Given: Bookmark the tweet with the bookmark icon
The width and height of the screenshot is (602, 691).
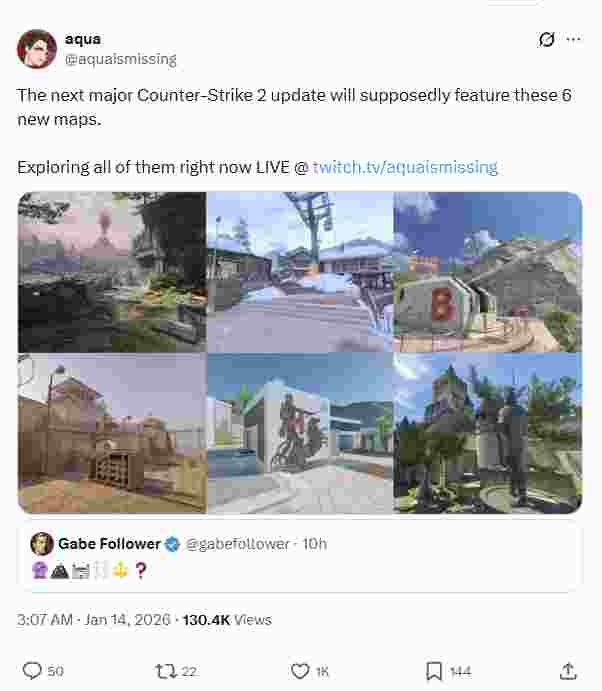Looking at the screenshot, I should click(x=434, y=671).
